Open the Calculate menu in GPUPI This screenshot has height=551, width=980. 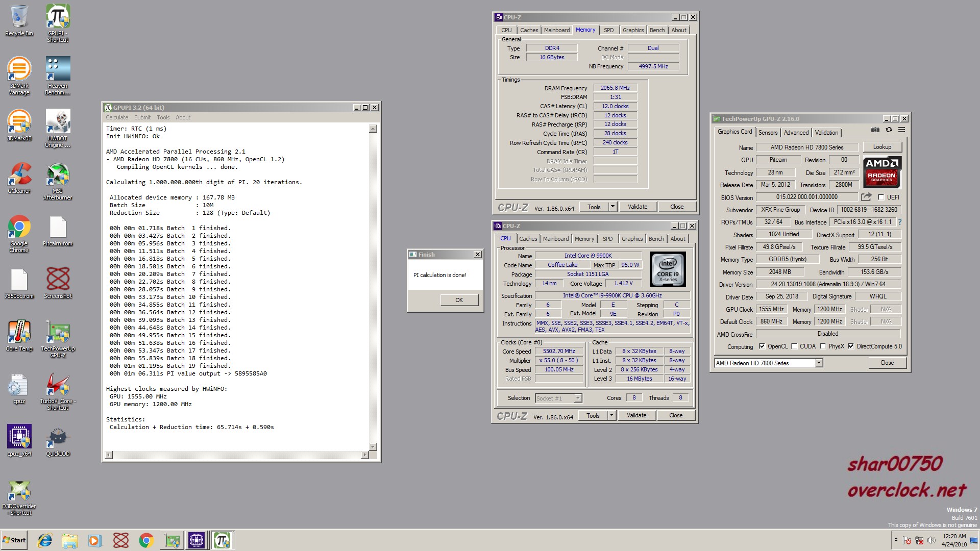[117, 117]
